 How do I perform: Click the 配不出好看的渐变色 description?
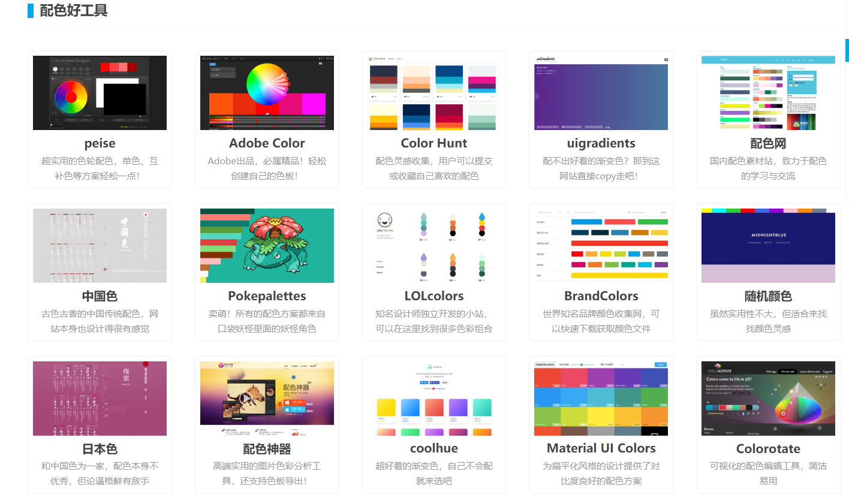pos(601,168)
